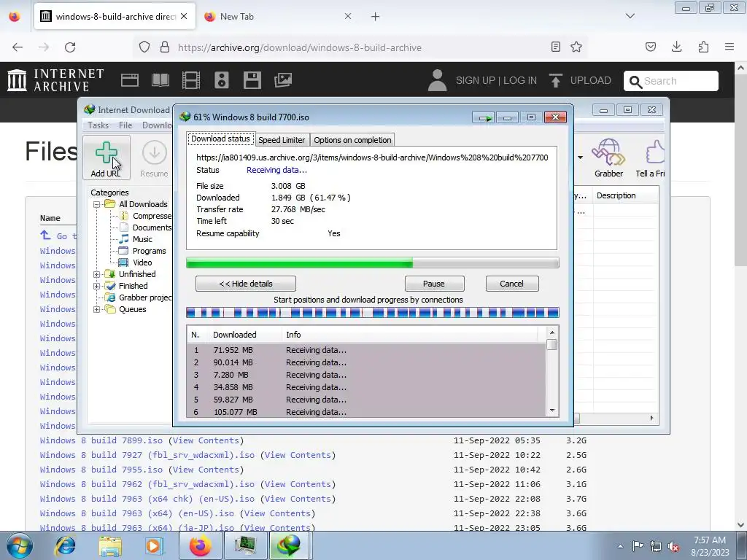Click the connections list scrollbar down arrow

click(552, 411)
